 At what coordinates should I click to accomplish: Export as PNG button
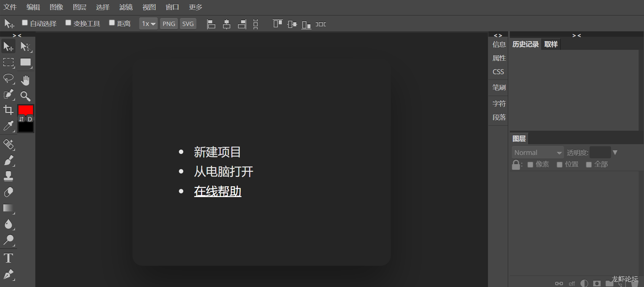169,24
